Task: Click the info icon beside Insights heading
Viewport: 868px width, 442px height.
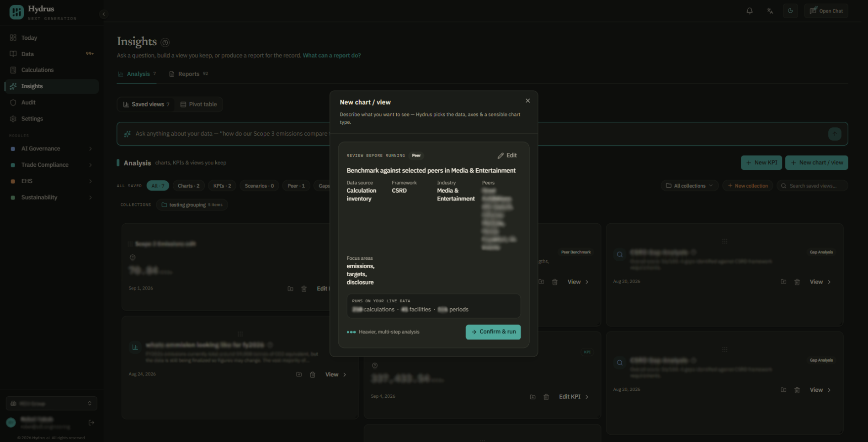Action: 165,42
